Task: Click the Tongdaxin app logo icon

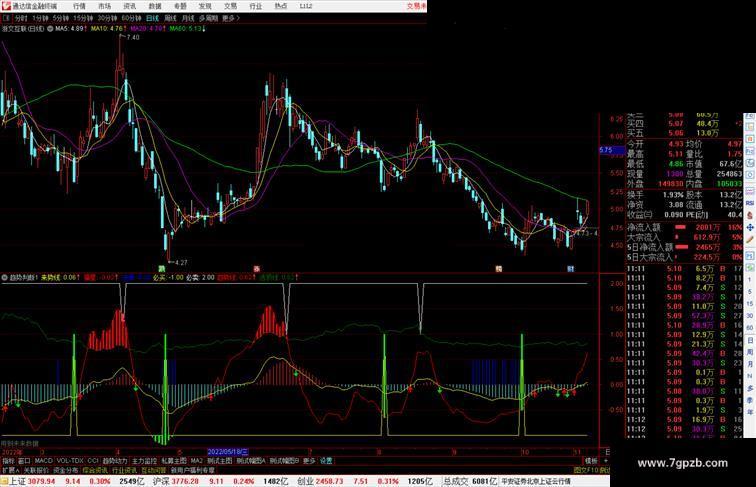Action: tap(6, 6)
